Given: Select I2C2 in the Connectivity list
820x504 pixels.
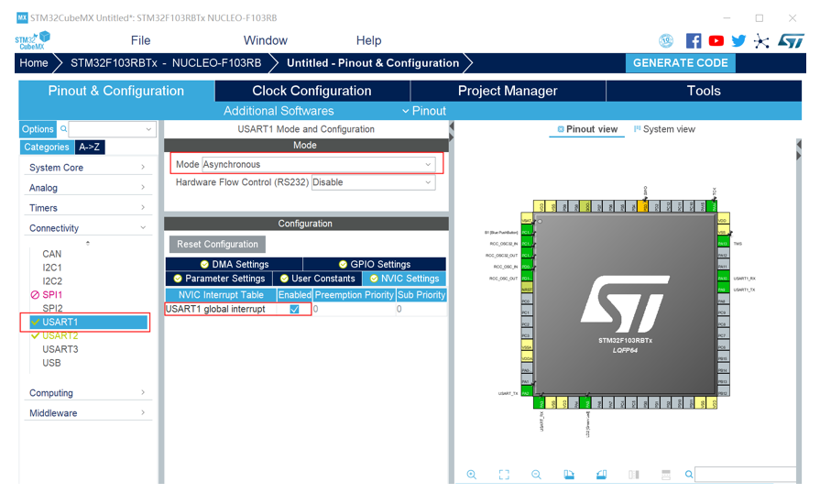Looking at the screenshot, I should pyautogui.click(x=52, y=281).
